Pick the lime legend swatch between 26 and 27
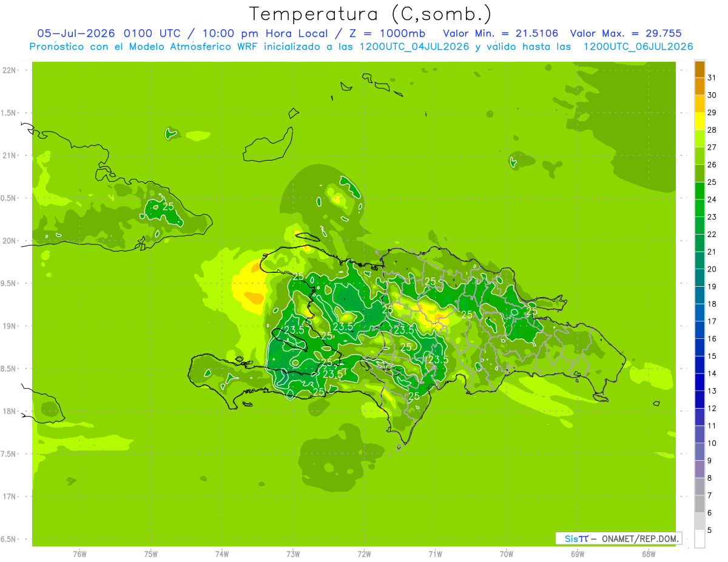Image resolution: width=728 pixels, height=562 pixels. pyautogui.click(x=699, y=156)
